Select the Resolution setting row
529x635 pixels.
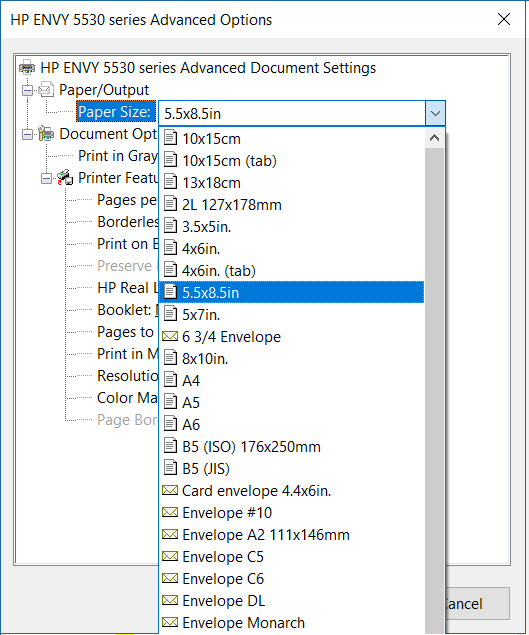pos(128,376)
